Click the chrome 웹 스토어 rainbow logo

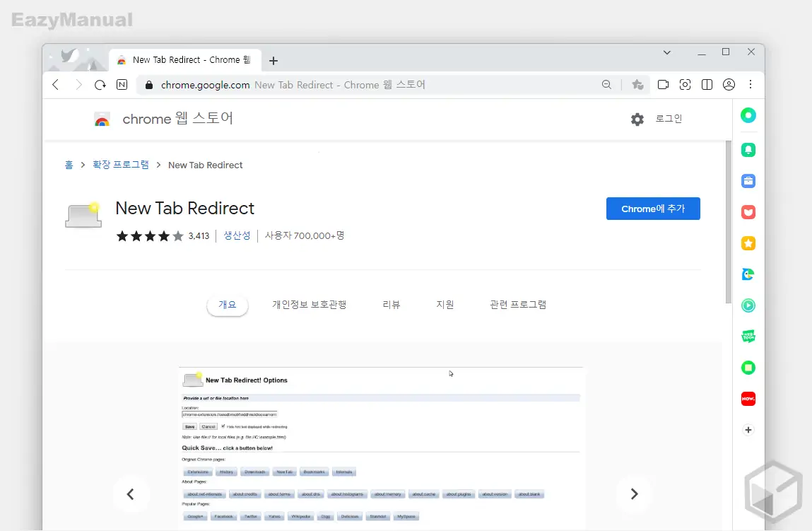tap(102, 119)
